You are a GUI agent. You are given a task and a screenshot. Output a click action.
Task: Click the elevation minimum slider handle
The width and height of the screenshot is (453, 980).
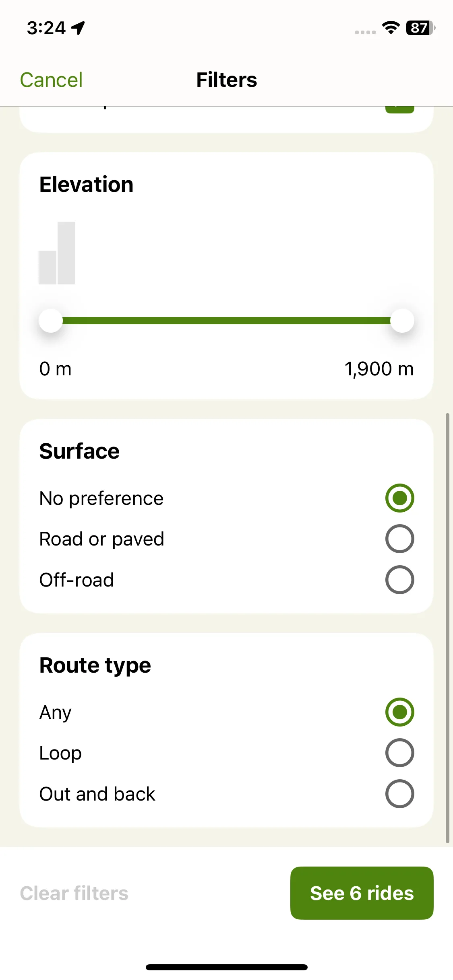click(x=51, y=321)
